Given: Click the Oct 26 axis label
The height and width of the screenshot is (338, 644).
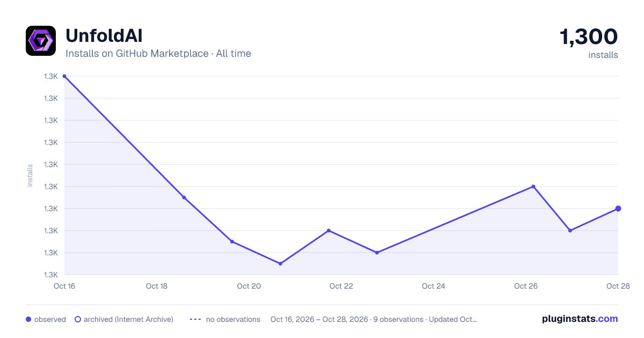Looking at the screenshot, I should click(x=526, y=286).
